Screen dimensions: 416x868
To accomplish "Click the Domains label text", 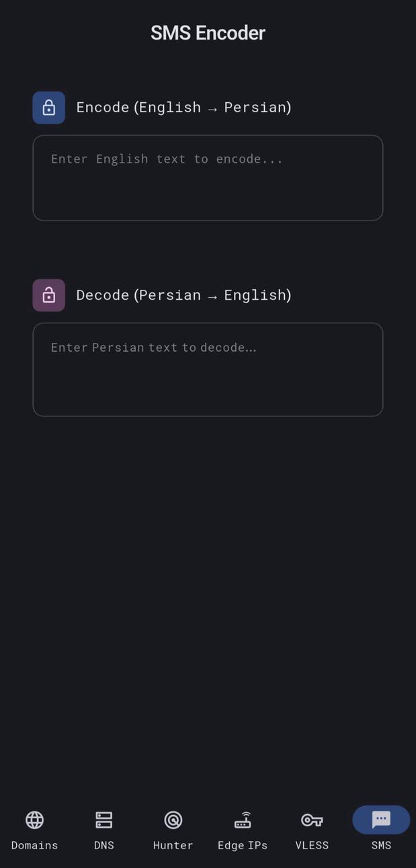I will point(34,845).
